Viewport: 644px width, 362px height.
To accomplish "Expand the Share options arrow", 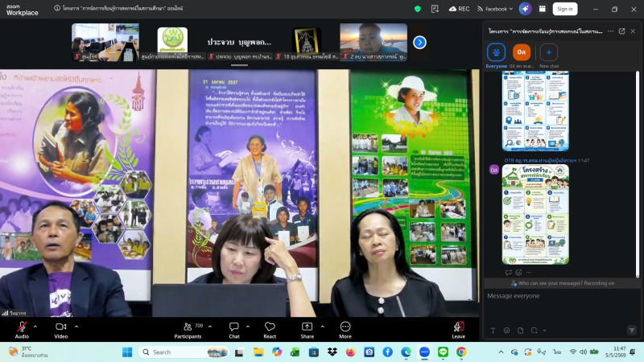I will (323, 327).
